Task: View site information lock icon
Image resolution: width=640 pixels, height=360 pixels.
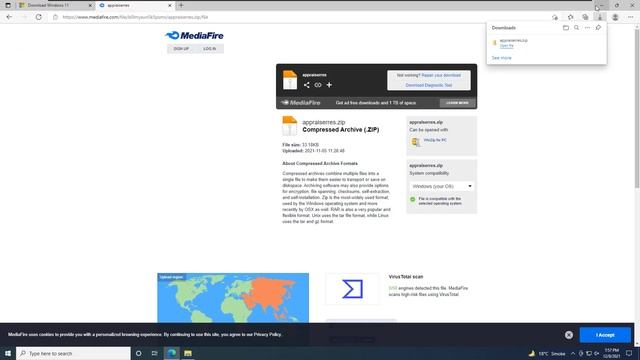Action: [x=56, y=17]
